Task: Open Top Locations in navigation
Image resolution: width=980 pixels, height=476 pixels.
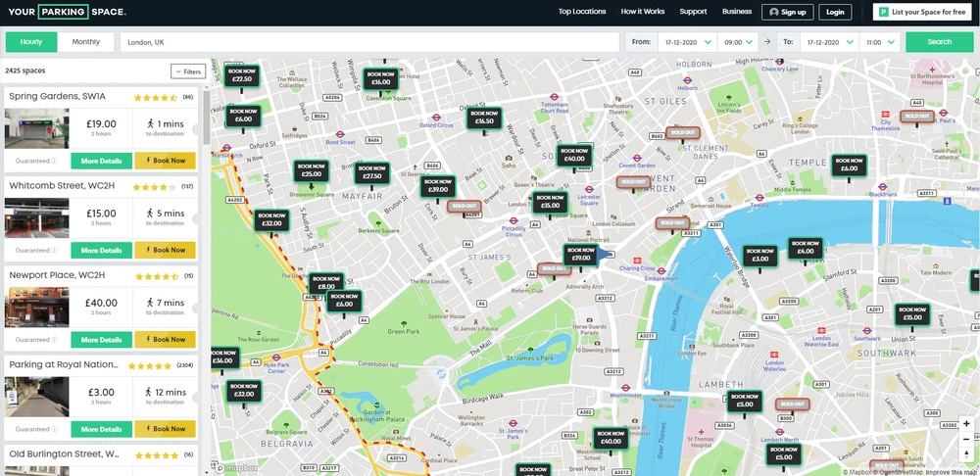Action: tap(582, 12)
